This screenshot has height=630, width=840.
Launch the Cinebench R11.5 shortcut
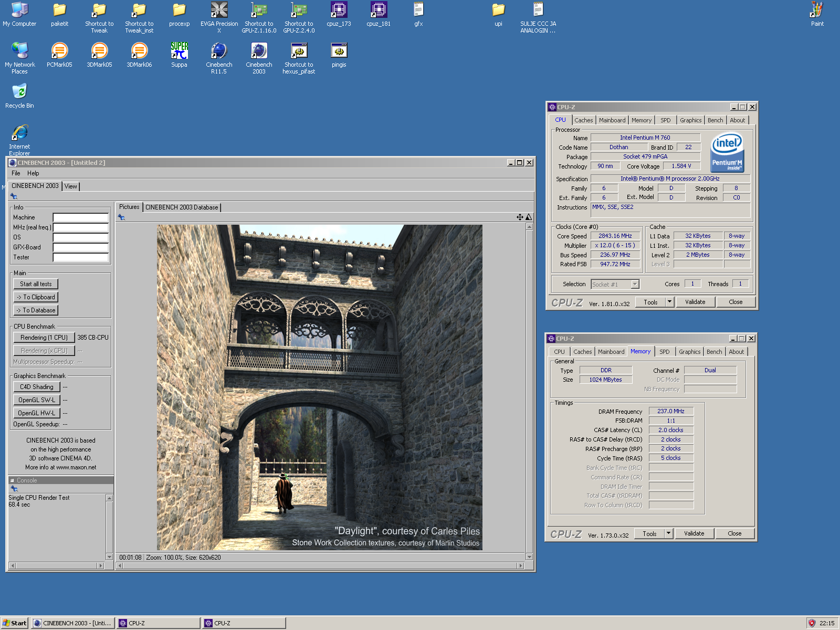219,58
